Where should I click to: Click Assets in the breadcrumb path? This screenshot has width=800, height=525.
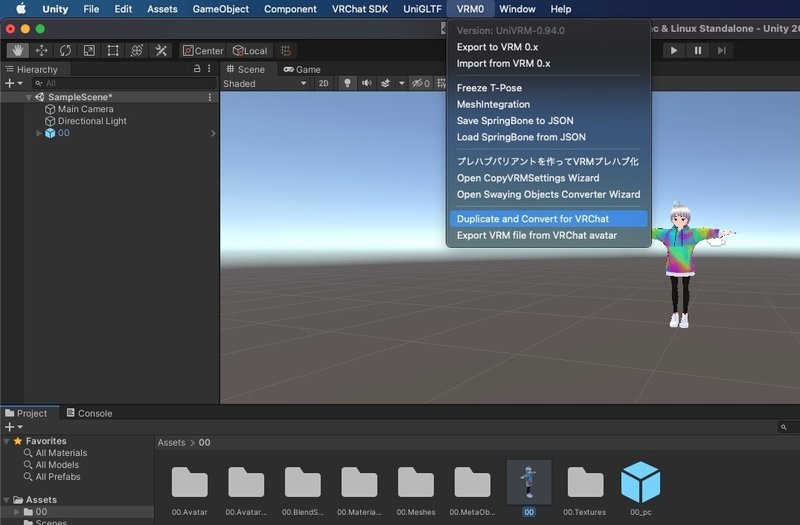click(171, 442)
